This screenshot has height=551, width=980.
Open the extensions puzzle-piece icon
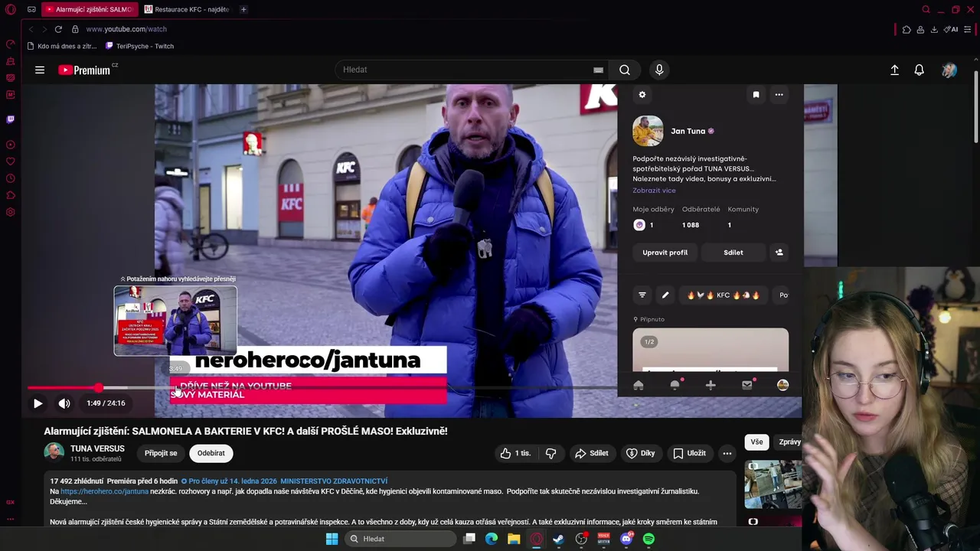pos(906,29)
